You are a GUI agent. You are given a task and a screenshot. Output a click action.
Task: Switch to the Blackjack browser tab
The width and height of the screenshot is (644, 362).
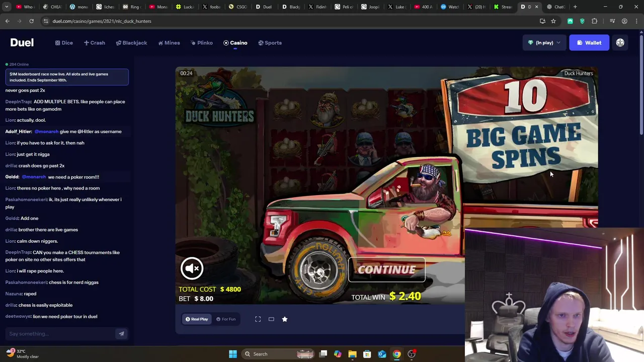(x=292, y=7)
